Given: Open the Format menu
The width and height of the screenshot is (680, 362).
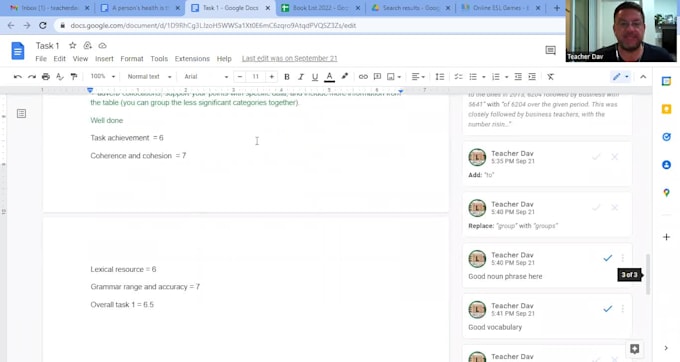Looking at the screenshot, I should [132, 59].
